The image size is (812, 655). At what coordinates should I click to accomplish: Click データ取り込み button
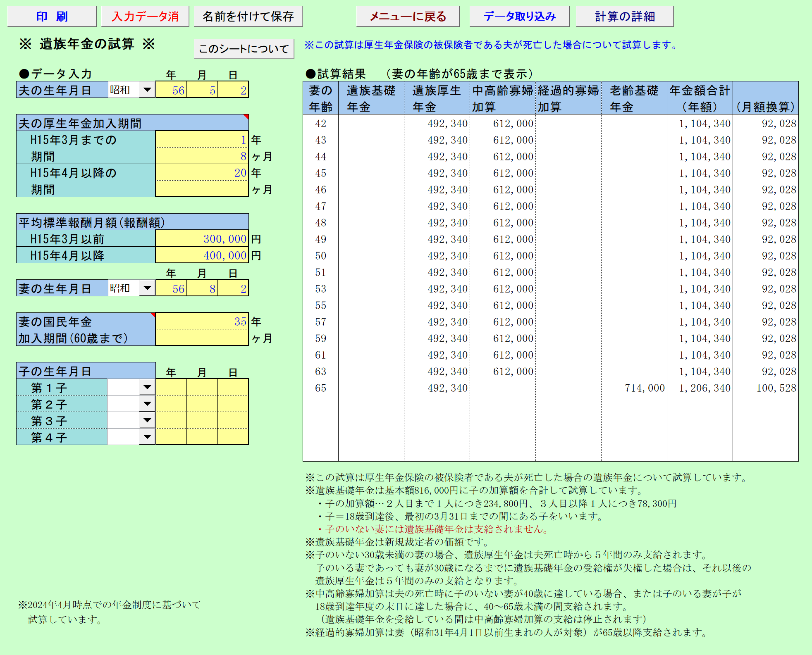click(x=519, y=17)
